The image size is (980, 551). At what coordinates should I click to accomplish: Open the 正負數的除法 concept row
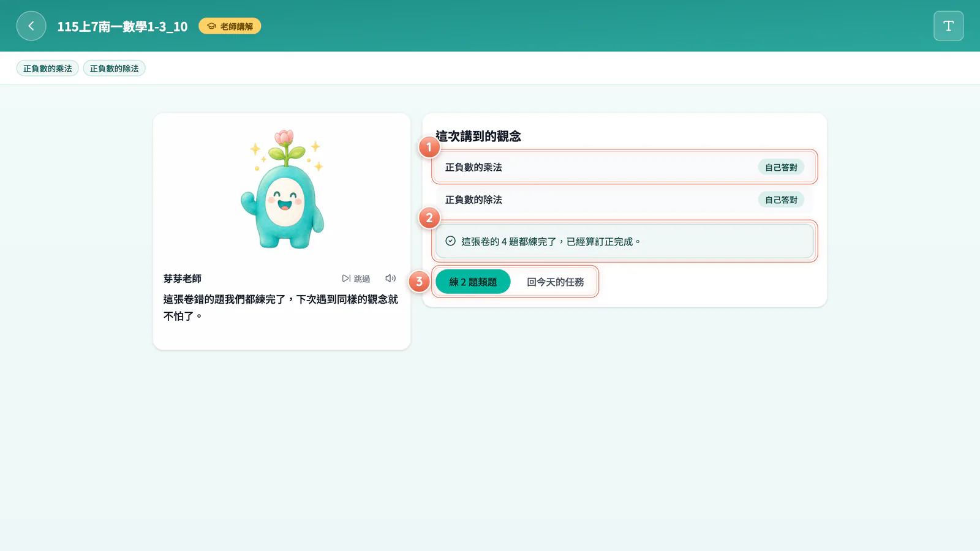tap(625, 200)
